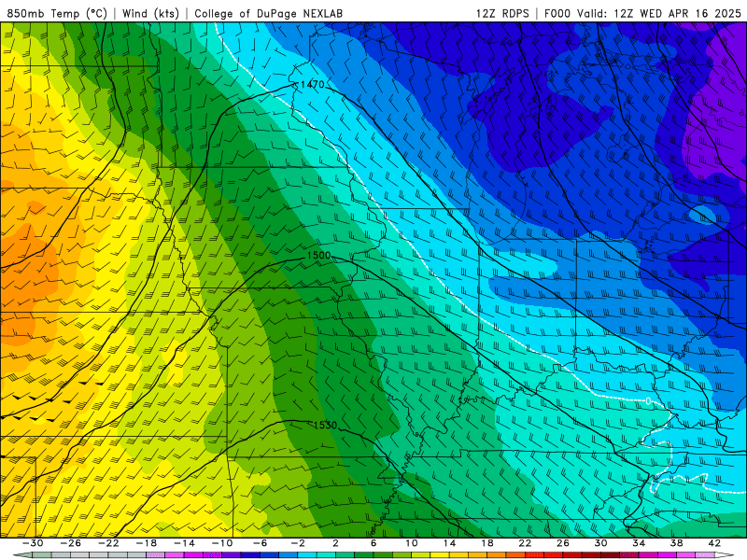Click the 'F000 Valid: 12Z WED APR 16 2025' text
This screenshot has height=560, width=747.
click(x=642, y=13)
